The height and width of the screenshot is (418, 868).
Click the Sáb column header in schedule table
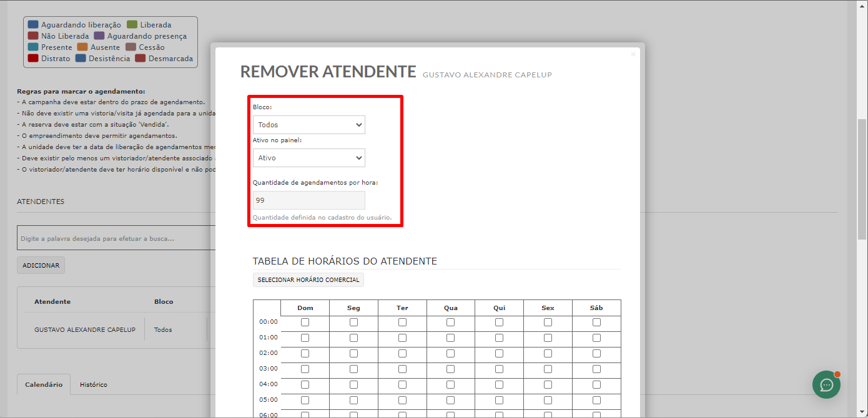(596, 308)
